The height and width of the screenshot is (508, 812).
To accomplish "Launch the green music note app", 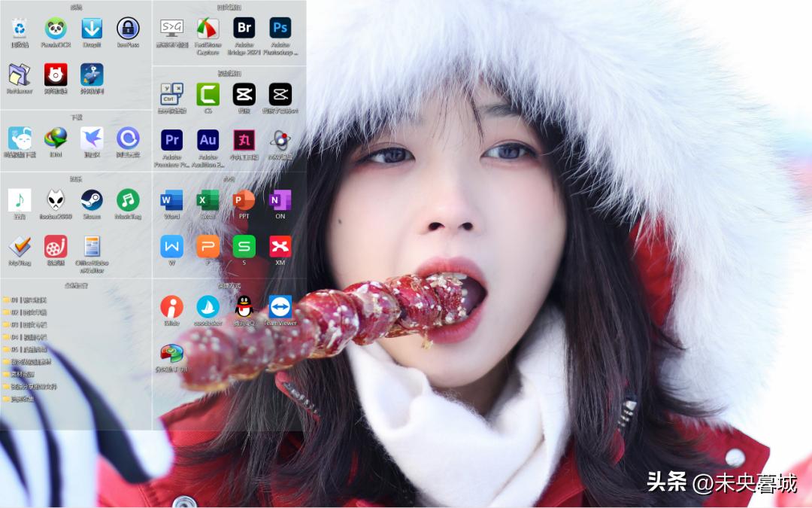I will coord(19,200).
